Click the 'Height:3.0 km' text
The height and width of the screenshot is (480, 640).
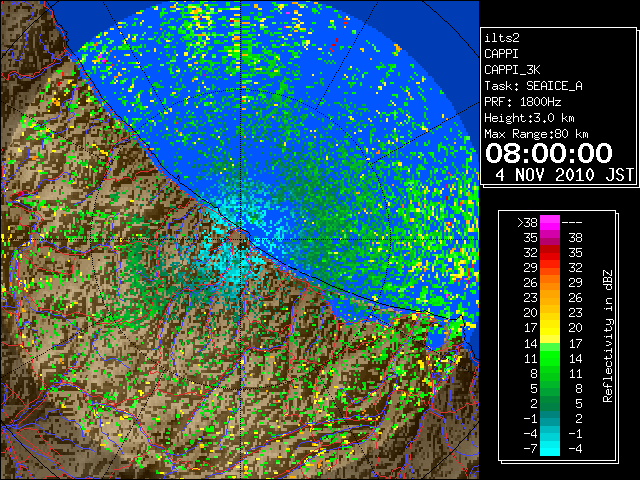[529, 118]
